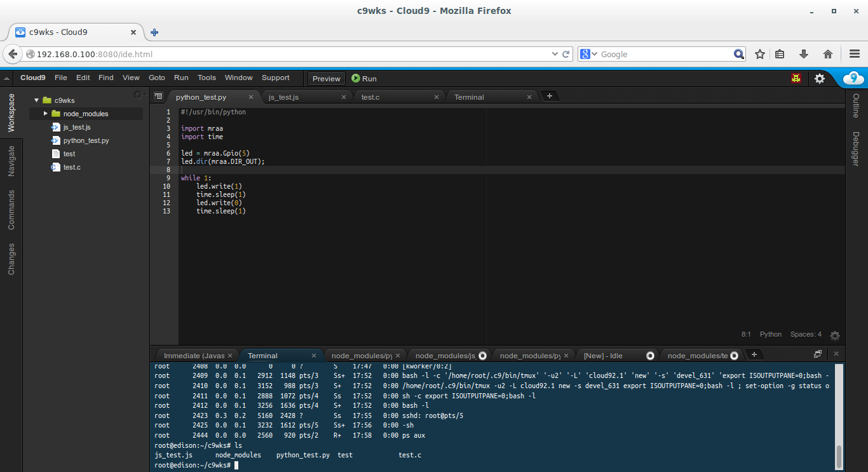The height and width of the screenshot is (472, 868).
Task: Click the Preview button
Action: pyautogui.click(x=327, y=79)
